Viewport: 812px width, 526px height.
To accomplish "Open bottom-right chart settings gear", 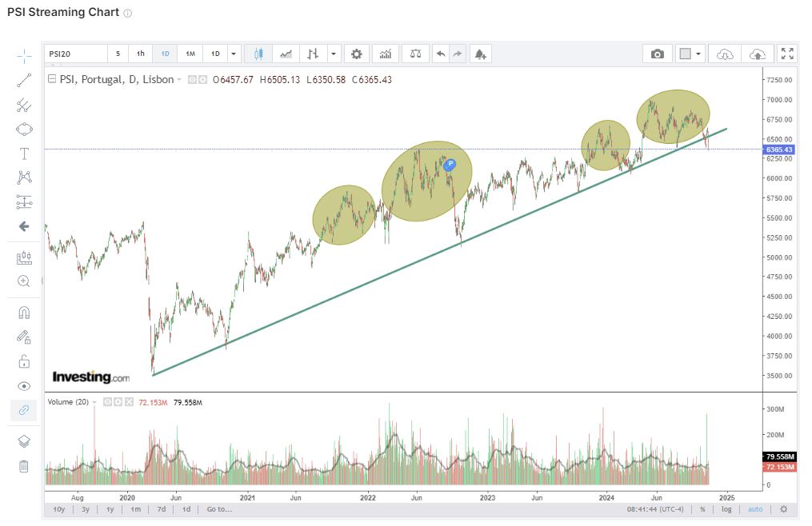I will tap(783, 509).
